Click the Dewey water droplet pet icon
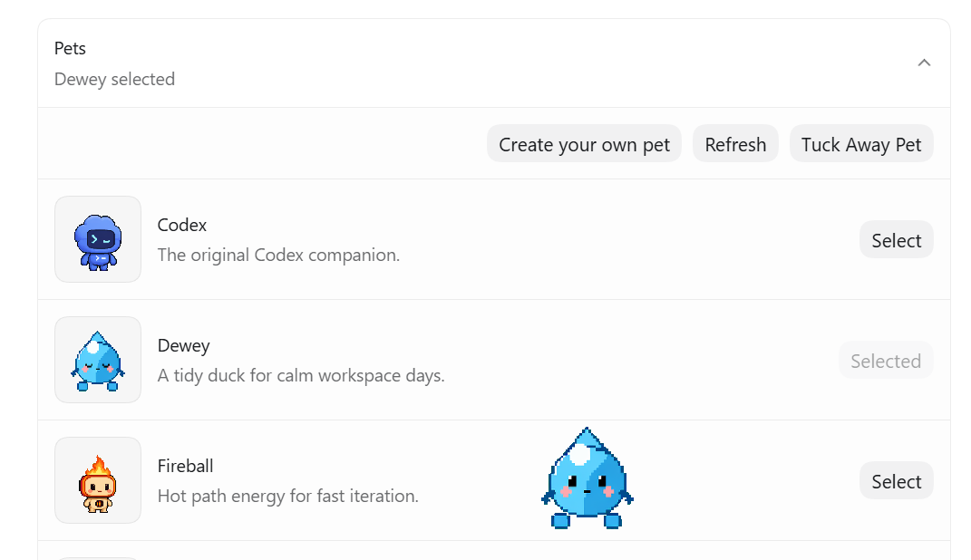The width and height of the screenshot is (971, 560). (98, 360)
